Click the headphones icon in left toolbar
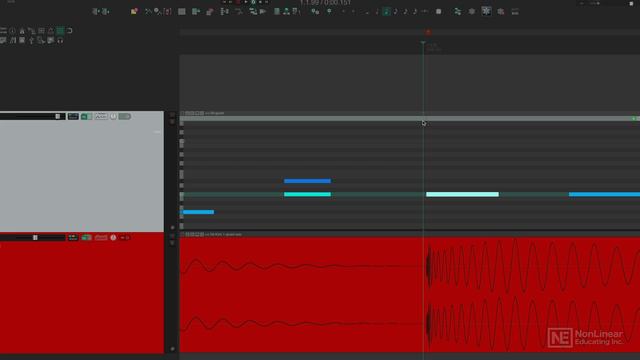The image size is (640, 360). (x=60, y=40)
